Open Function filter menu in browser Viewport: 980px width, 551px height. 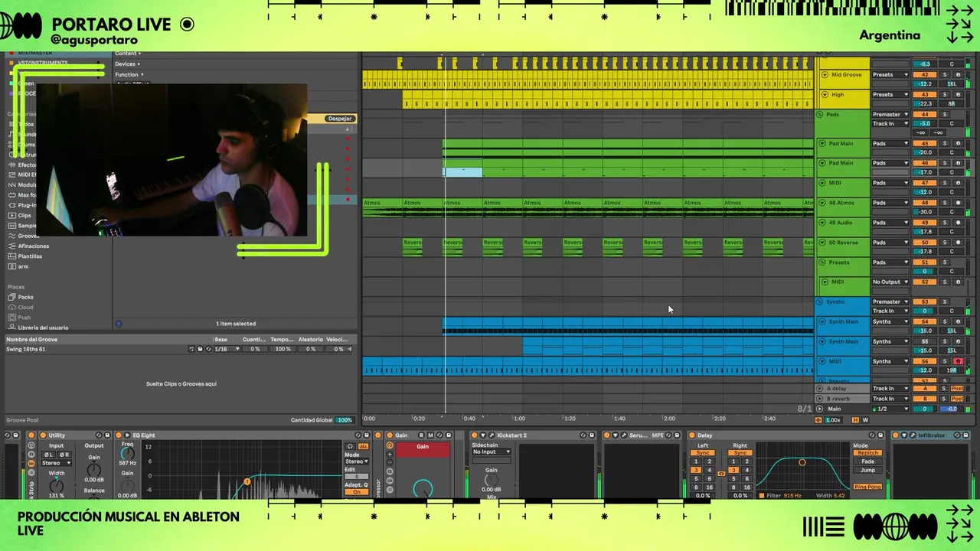129,74
